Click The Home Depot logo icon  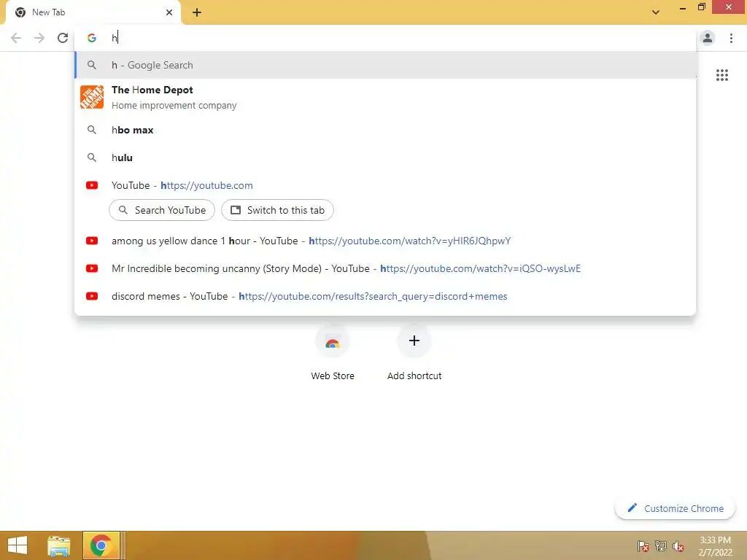click(x=91, y=97)
